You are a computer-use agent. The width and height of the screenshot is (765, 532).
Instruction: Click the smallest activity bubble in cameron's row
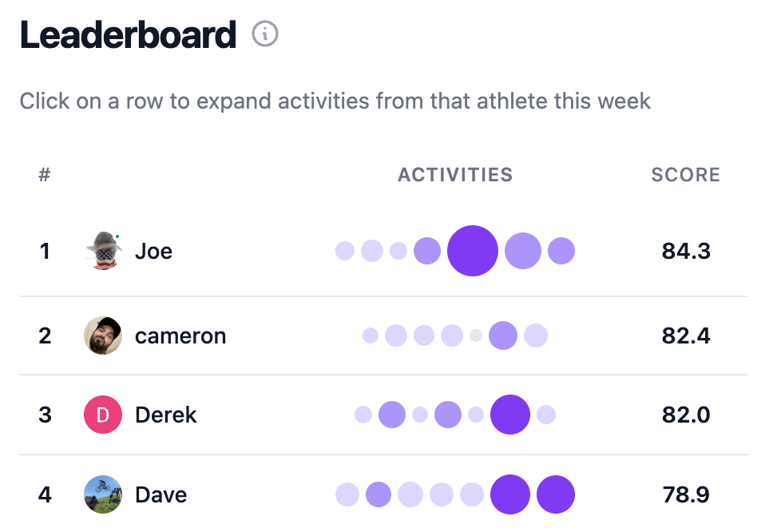pyautogui.click(x=475, y=335)
